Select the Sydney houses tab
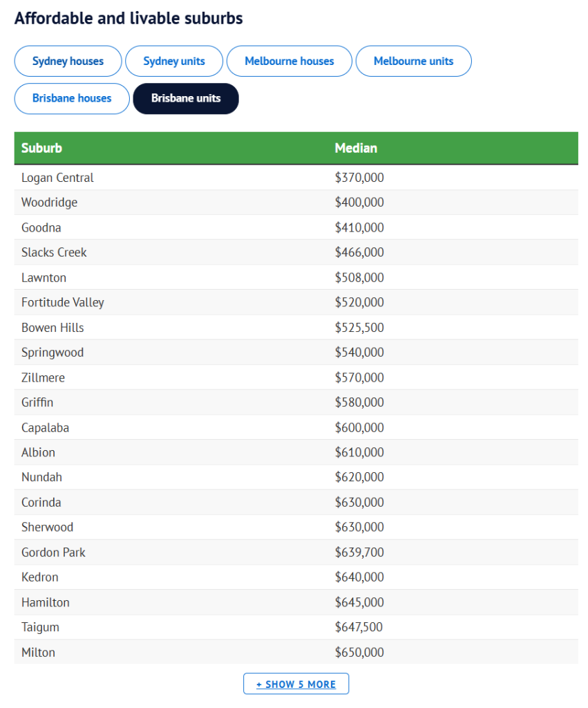588x708 pixels. click(x=68, y=61)
